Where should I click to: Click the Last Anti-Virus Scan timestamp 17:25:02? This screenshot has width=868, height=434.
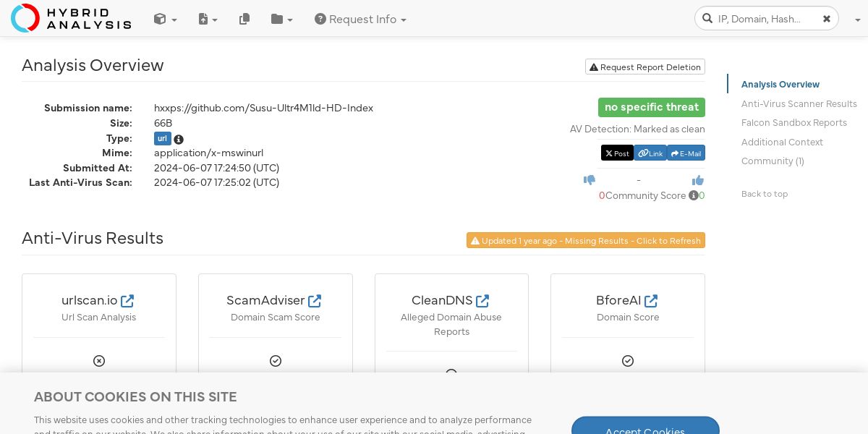(216, 182)
